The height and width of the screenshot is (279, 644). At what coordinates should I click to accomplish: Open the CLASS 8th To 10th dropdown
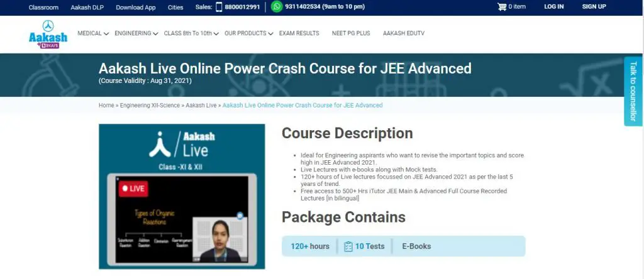point(191,33)
